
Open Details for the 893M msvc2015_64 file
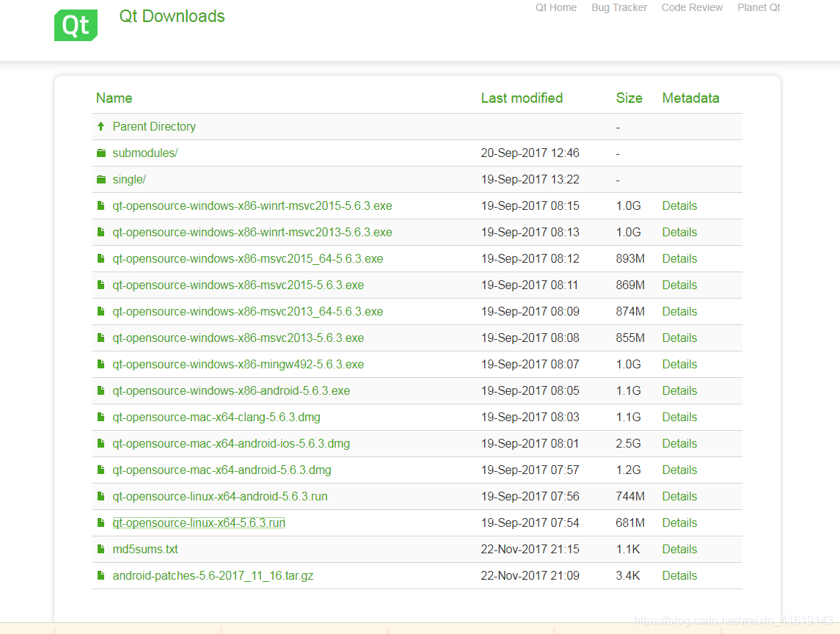[679, 258]
